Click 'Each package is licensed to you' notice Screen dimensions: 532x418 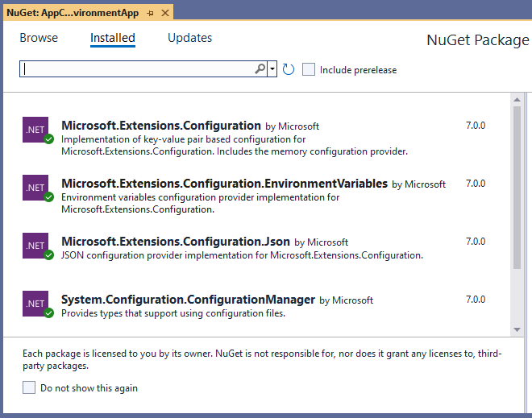point(262,360)
